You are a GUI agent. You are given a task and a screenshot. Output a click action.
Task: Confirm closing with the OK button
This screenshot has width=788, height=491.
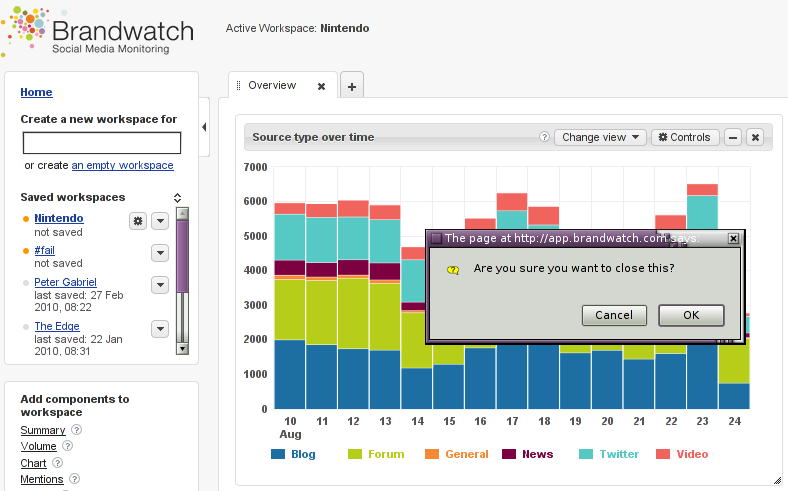(691, 315)
